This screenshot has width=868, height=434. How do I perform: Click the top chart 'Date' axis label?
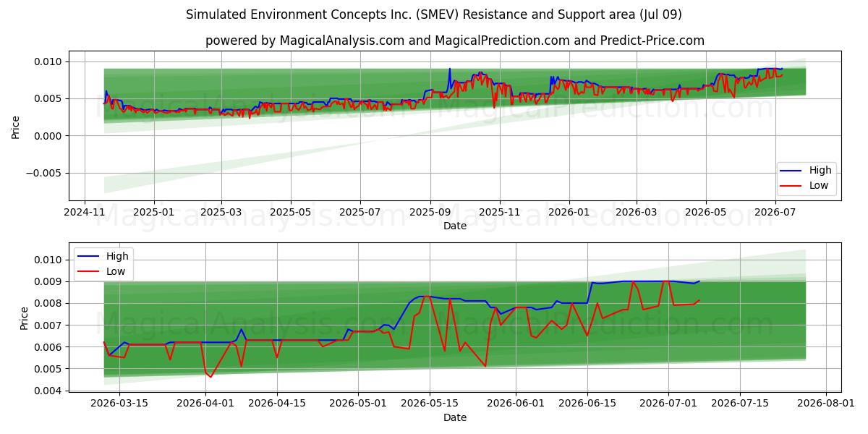(x=455, y=226)
